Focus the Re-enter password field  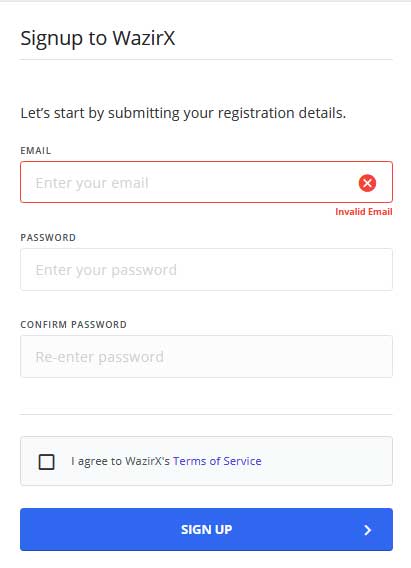pyautogui.click(x=206, y=356)
